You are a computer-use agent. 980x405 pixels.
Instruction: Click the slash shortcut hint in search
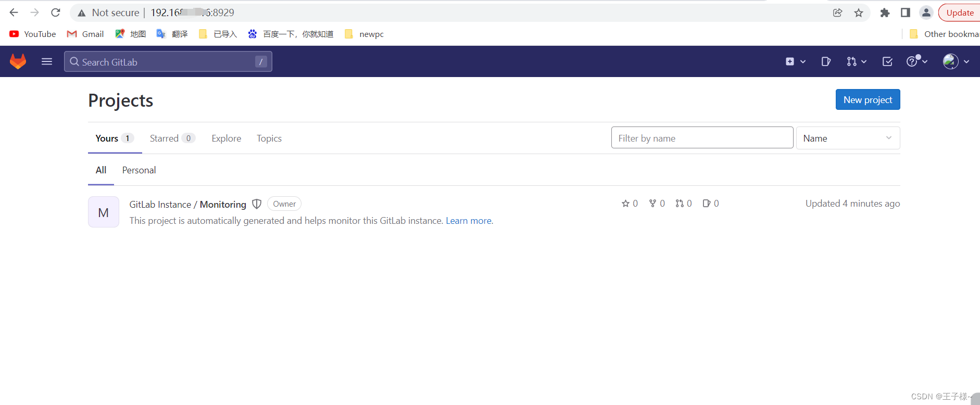(x=261, y=62)
